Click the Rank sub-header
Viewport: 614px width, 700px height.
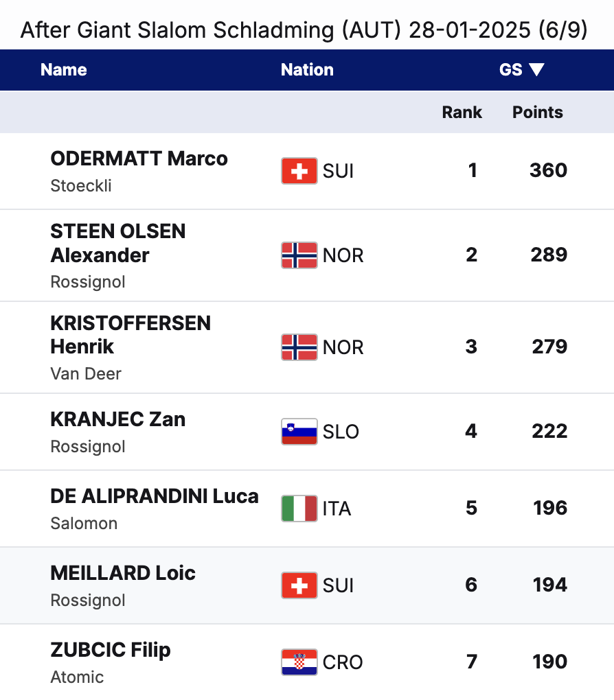[462, 113]
